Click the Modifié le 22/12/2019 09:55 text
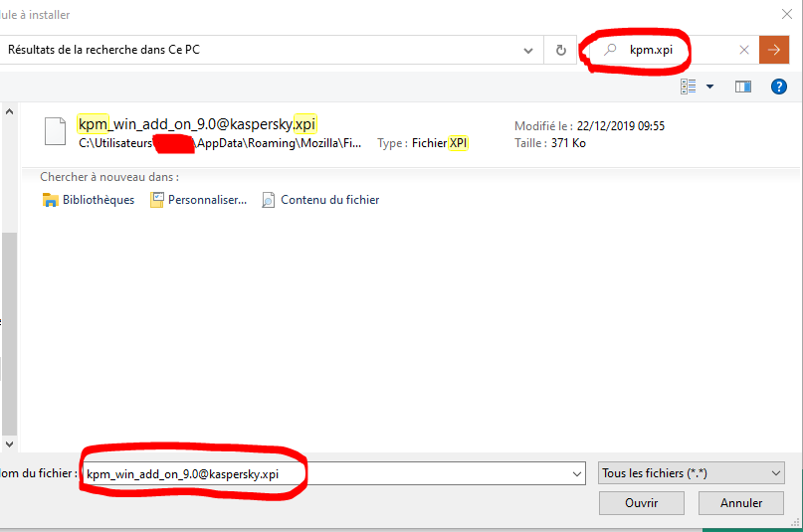 tap(589, 126)
